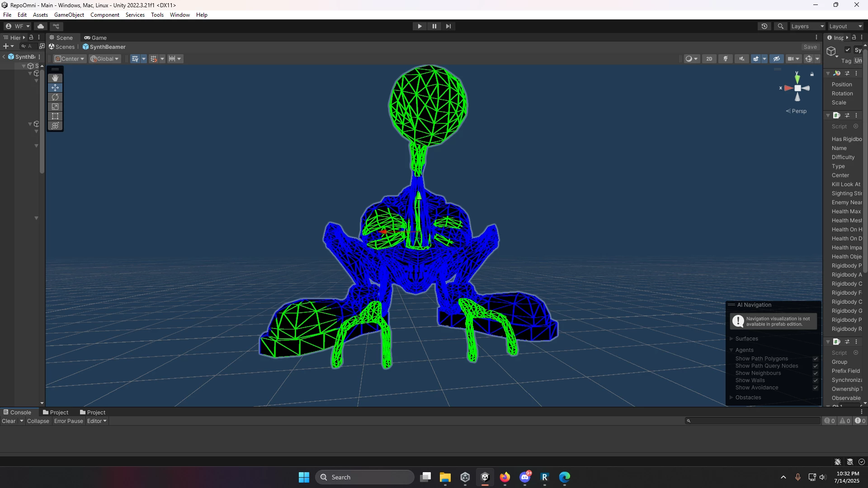Open the Global rotation dropdown
Image resolution: width=868 pixels, height=488 pixels.
coord(104,59)
